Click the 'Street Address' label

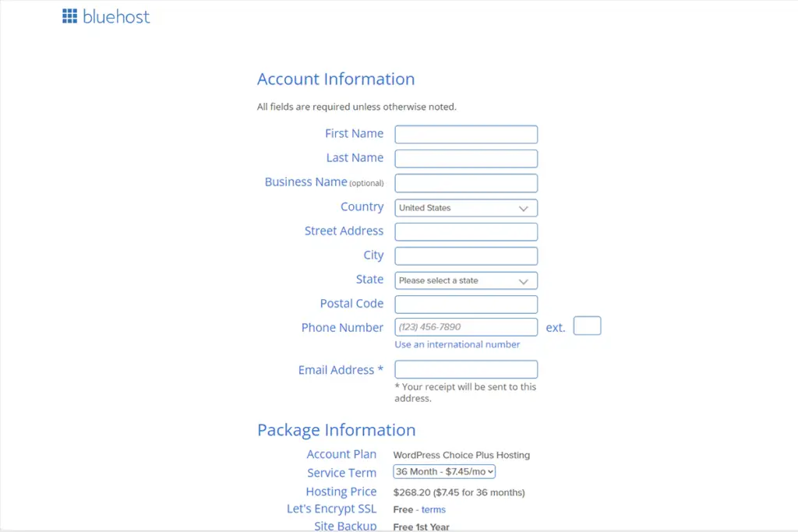(344, 231)
